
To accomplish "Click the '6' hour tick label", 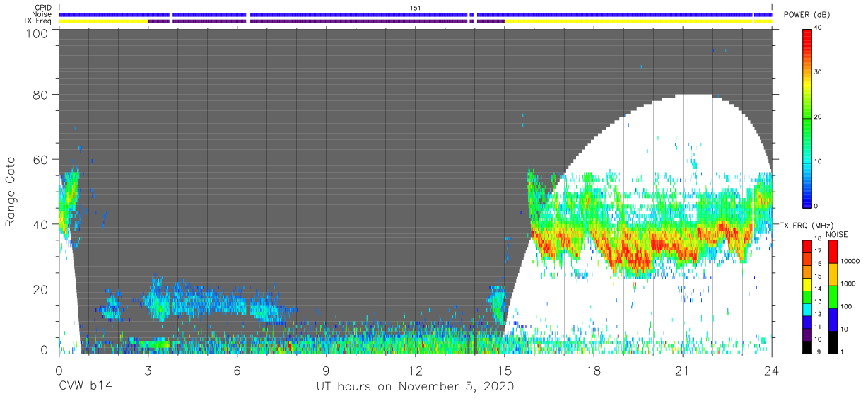I will pyautogui.click(x=237, y=369).
